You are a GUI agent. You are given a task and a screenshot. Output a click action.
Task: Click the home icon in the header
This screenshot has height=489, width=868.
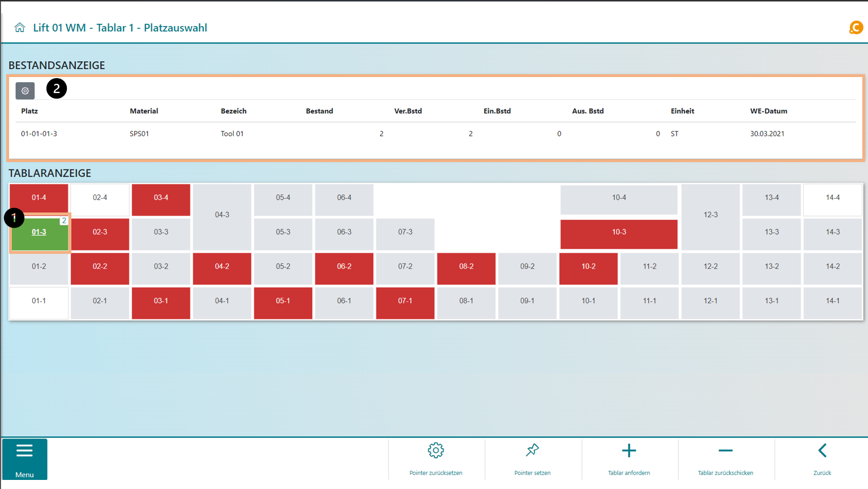coord(20,28)
